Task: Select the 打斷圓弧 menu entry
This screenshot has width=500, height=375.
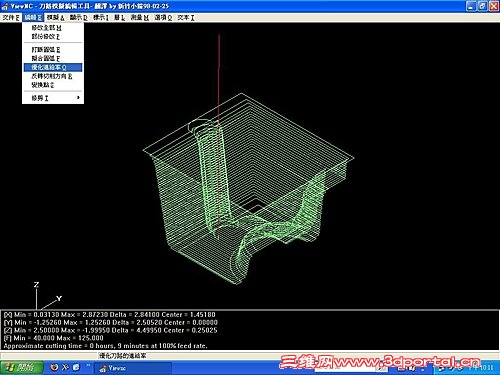Action: (53, 50)
